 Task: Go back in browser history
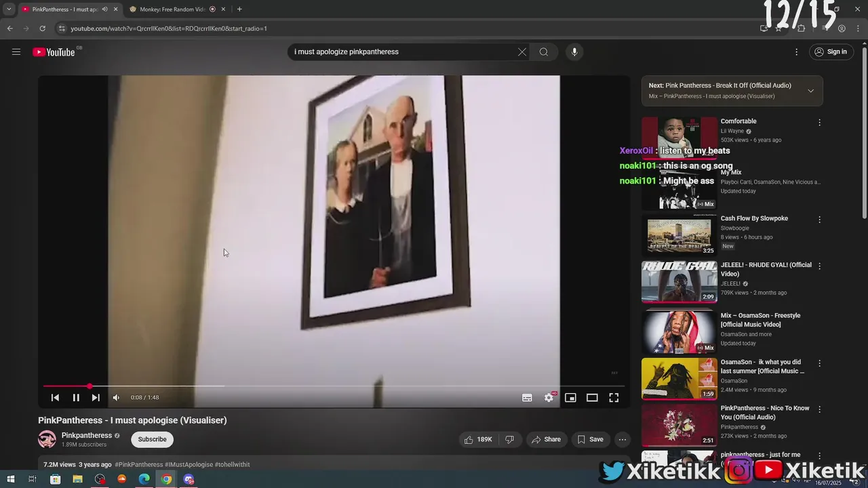point(9,28)
